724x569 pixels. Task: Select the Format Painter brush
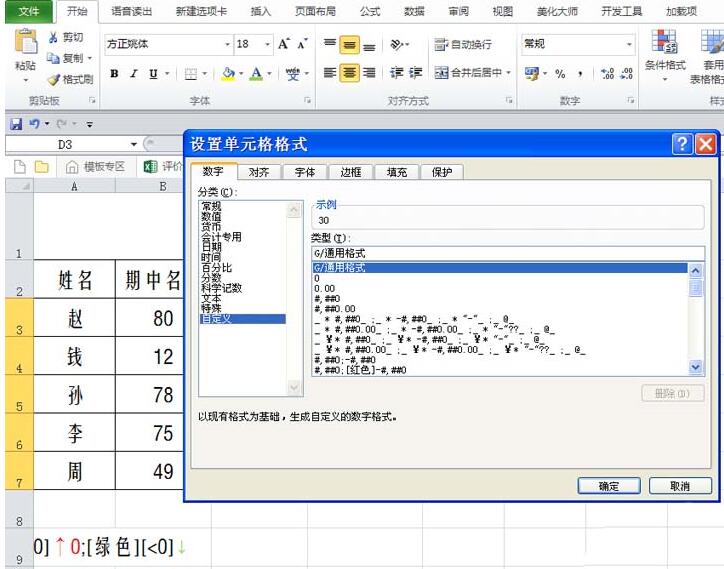pyautogui.click(x=54, y=79)
